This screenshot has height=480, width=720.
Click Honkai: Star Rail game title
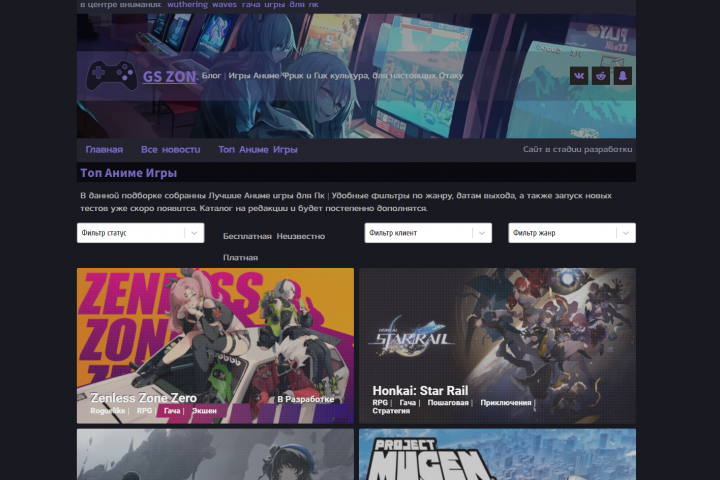[x=420, y=391]
